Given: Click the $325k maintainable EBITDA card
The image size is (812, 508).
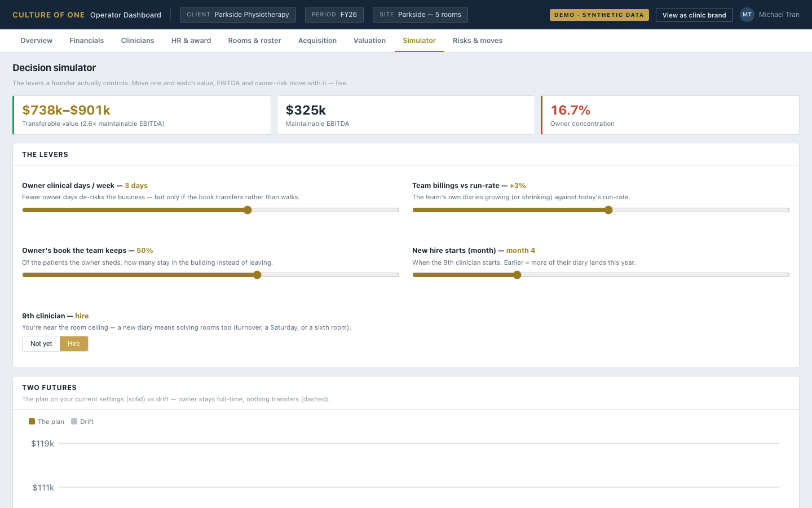Looking at the screenshot, I should tap(405, 115).
